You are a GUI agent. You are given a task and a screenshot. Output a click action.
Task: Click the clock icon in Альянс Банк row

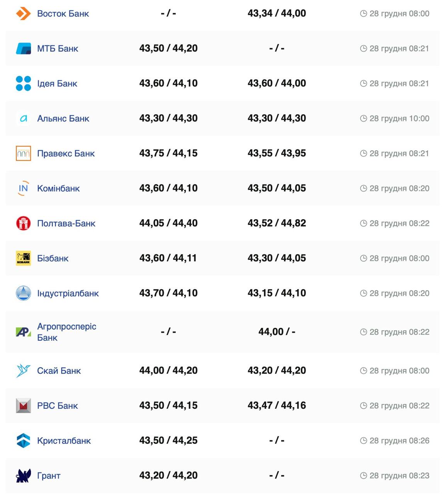point(363,118)
